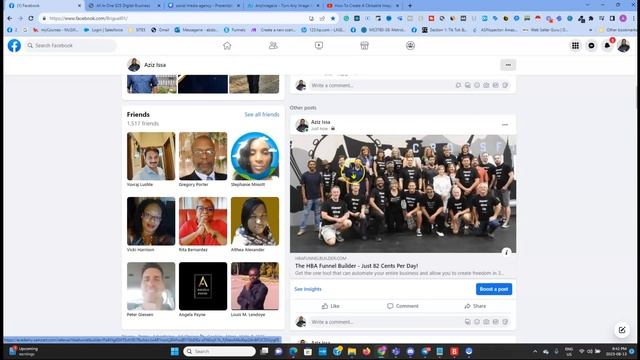Click the Comment button on the post
The image size is (640, 360).
pyautogui.click(x=403, y=306)
